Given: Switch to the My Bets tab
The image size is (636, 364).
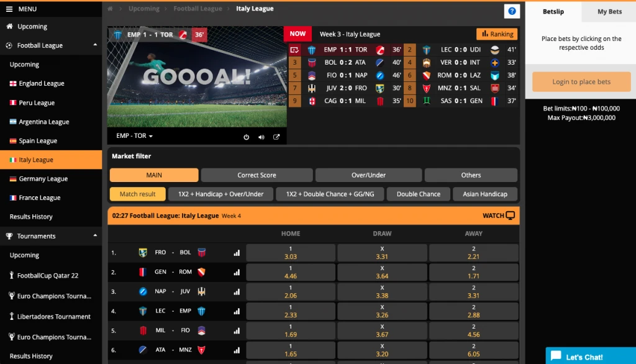Looking at the screenshot, I should pyautogui.click(x=609, y=12).
